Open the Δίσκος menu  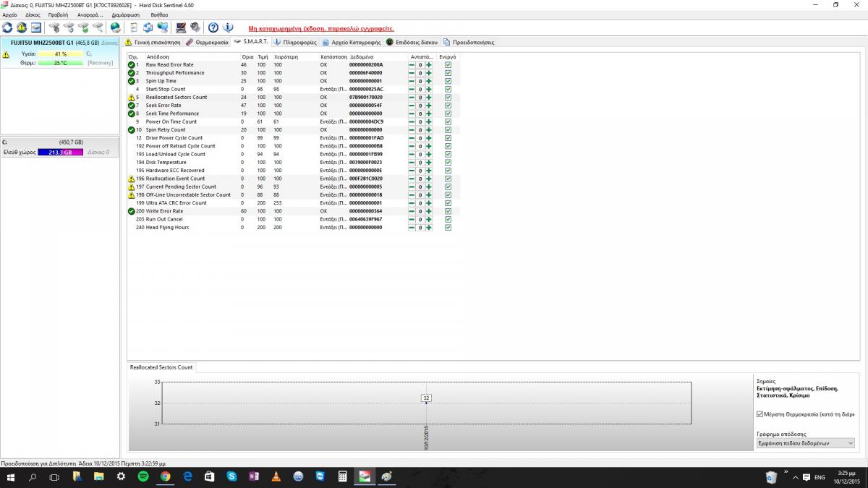(x=33, y=14)
